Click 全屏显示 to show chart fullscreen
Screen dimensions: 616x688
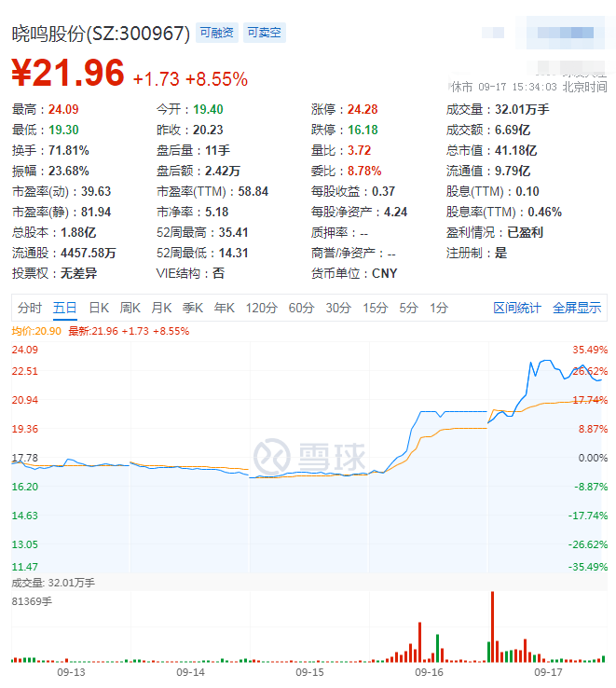(x=577, y=308)
